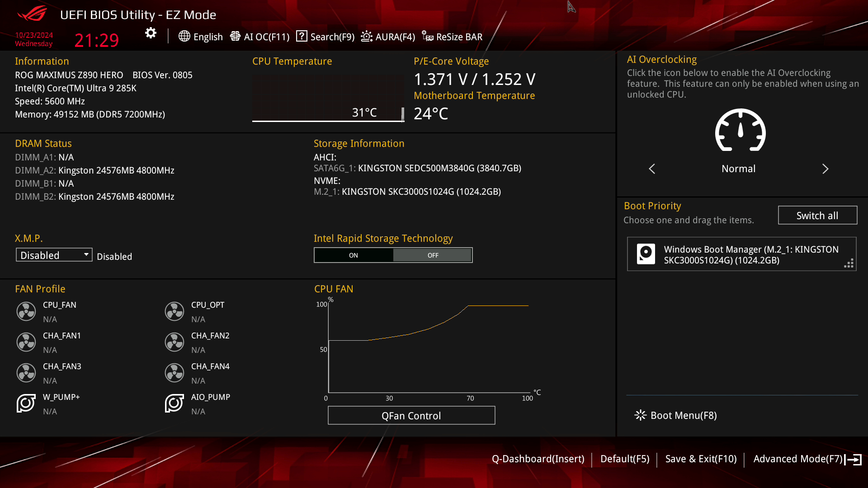Click the 1.371 V / 1.252 V voltage reading
868x488 pixels.
click(x=475, y=80)
